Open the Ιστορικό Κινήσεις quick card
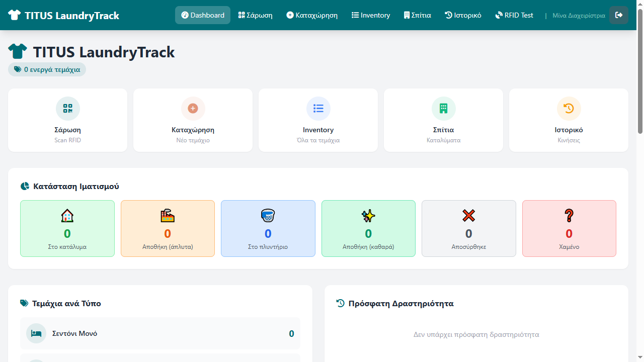Viewport: 644px width, 362px height. click(569, 120)
